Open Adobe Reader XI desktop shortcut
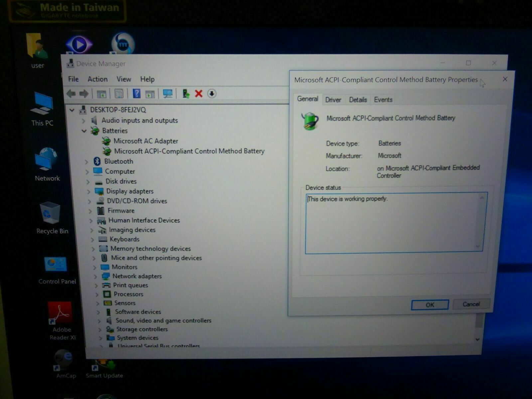Screen dimensions: 532x399 [x=61, y=321]
